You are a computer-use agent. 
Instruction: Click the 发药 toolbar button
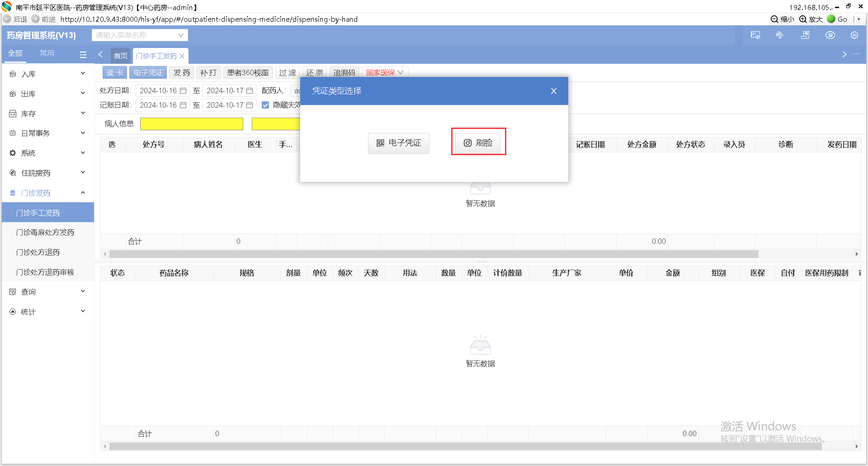pos(182,73)
